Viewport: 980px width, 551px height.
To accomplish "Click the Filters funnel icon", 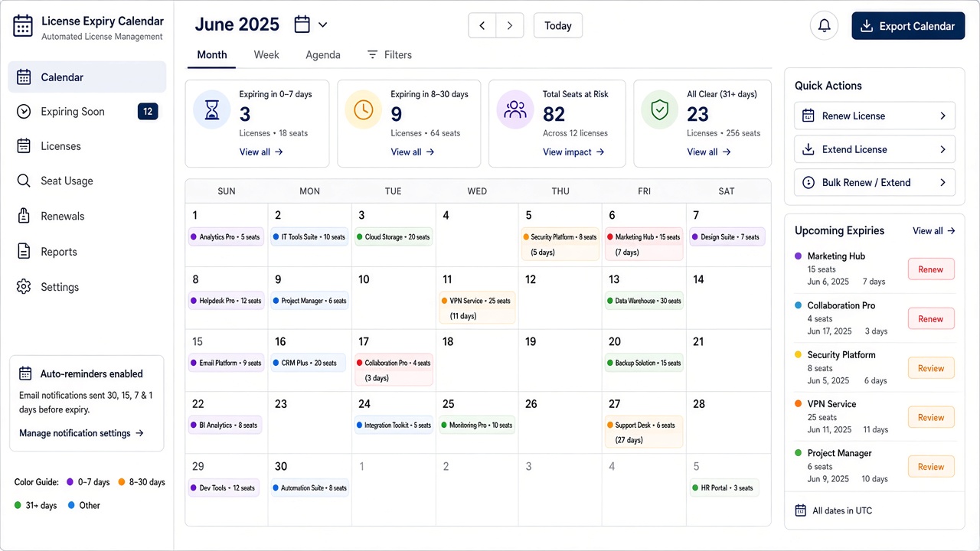I will click(x=372, y=55).
